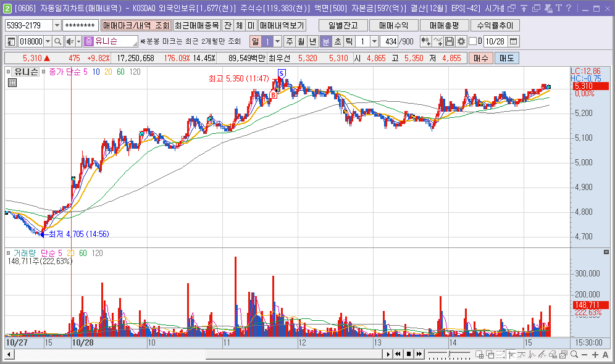Fast forward the chart replay

pyautogui.click(x=419, y=354)
